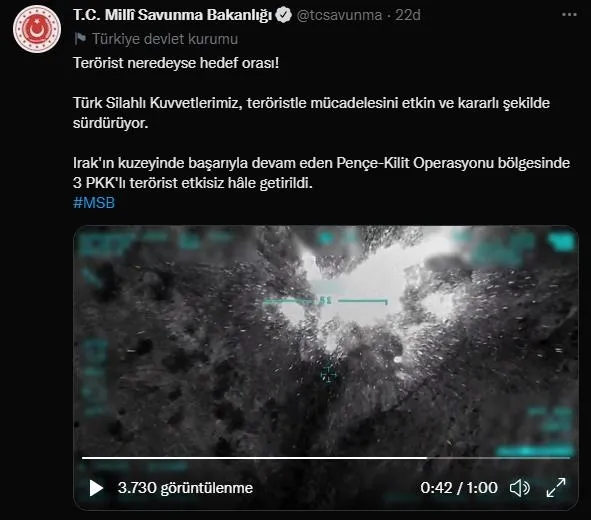Mute the video using the speaker icon

(x=520, y=488)
